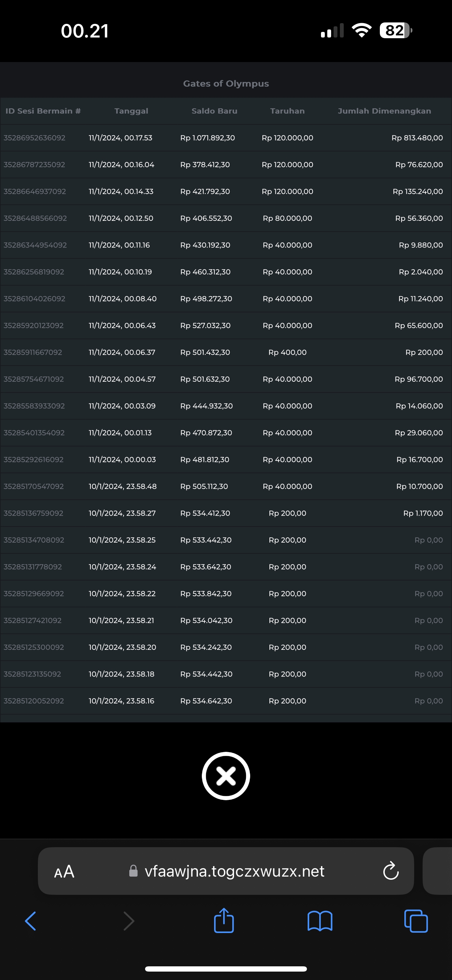Open the Safari tabs overview

coord(416,921)
